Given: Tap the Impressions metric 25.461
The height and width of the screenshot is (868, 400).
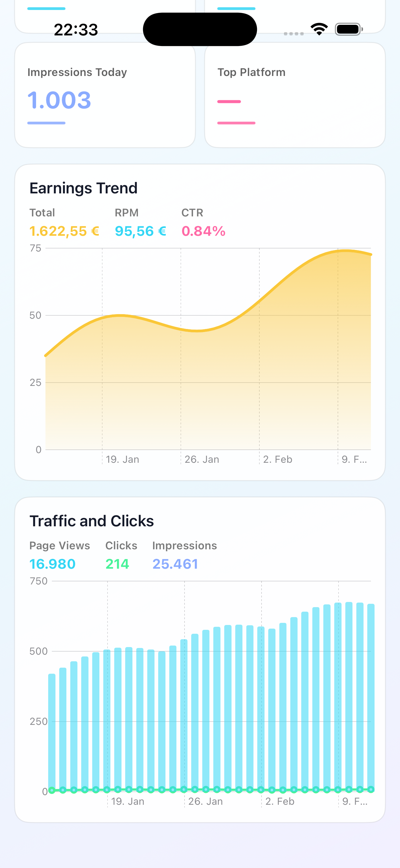Looking at the screenshot, I should [175, 564].
